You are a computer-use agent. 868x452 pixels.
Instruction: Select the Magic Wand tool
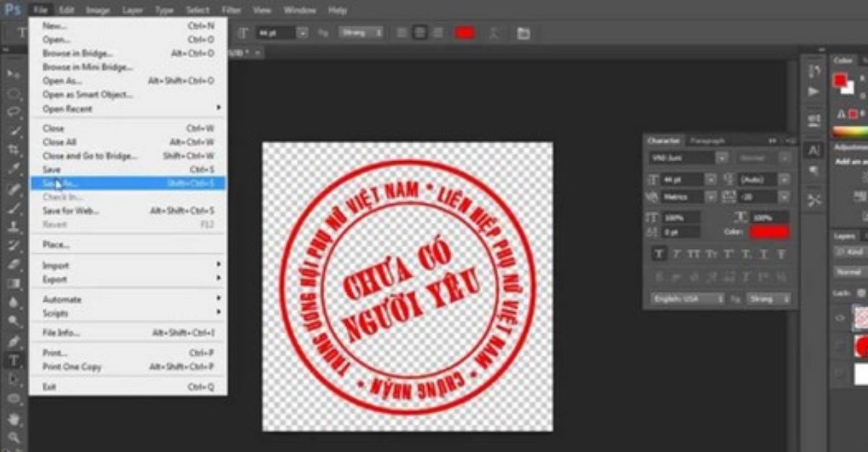[13, 132]
